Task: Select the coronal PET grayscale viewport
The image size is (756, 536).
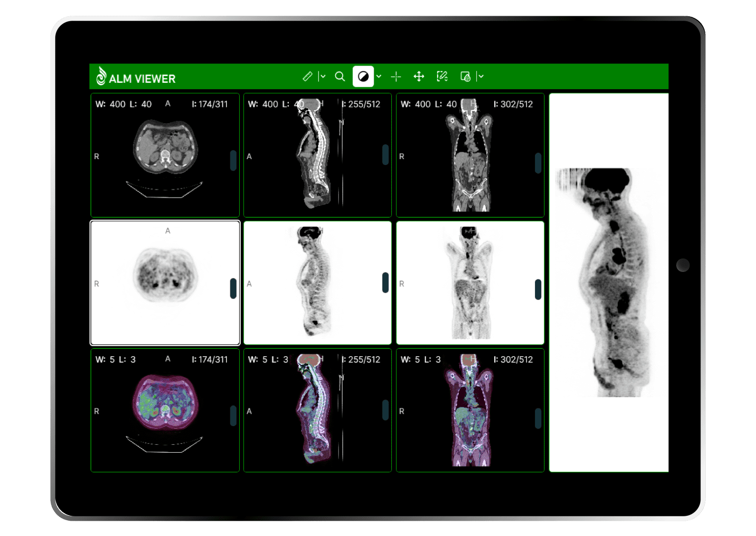Action: (x=470, y=283)
